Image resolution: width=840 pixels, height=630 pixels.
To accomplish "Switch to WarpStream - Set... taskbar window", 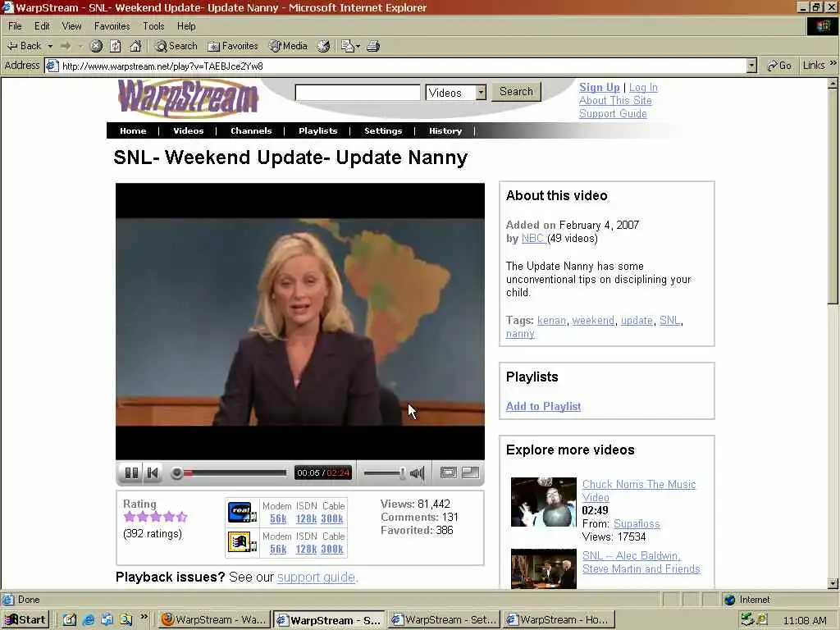I will point(444,620).
